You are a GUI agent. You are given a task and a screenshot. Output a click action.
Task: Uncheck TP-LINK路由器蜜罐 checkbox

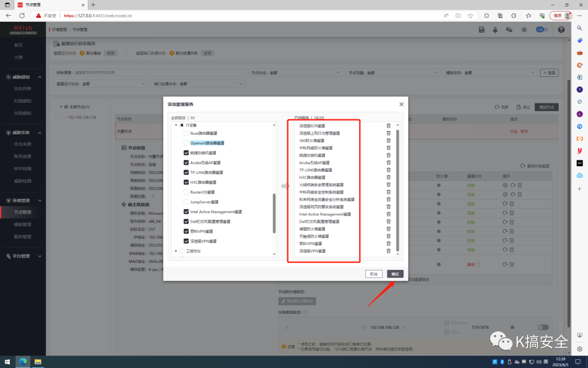186,172
